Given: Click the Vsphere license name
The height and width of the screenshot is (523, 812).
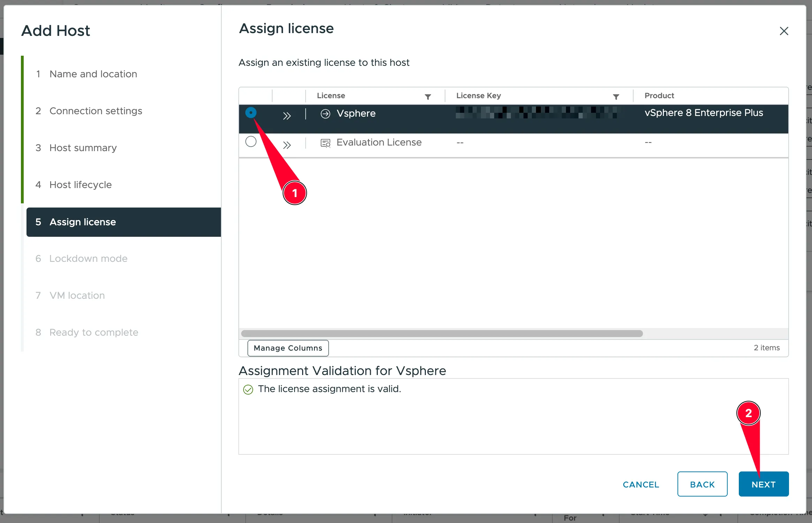Looking at the screenshot, I should (356, 114).
